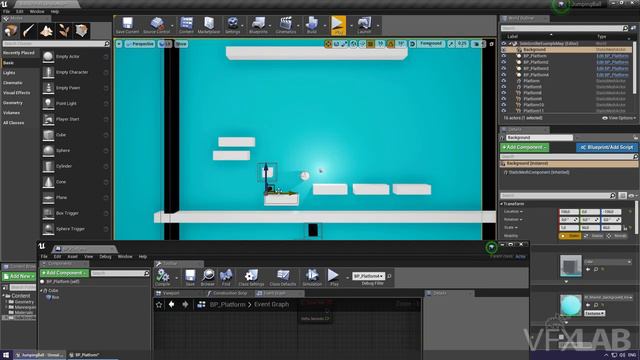Image resolution: width=640 pixels, height=360 pixels.
Task: Open Source Control toolbar button
Action: click(157, 25)
